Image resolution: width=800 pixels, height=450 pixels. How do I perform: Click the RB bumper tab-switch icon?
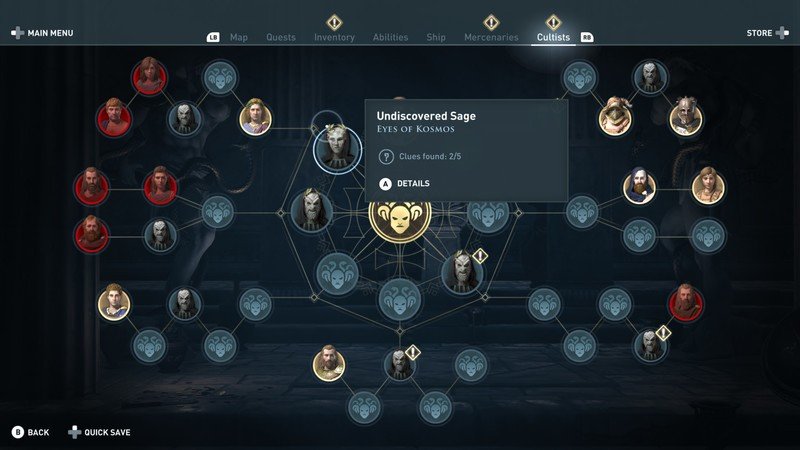pyautogui.click(x=587, y=37)
